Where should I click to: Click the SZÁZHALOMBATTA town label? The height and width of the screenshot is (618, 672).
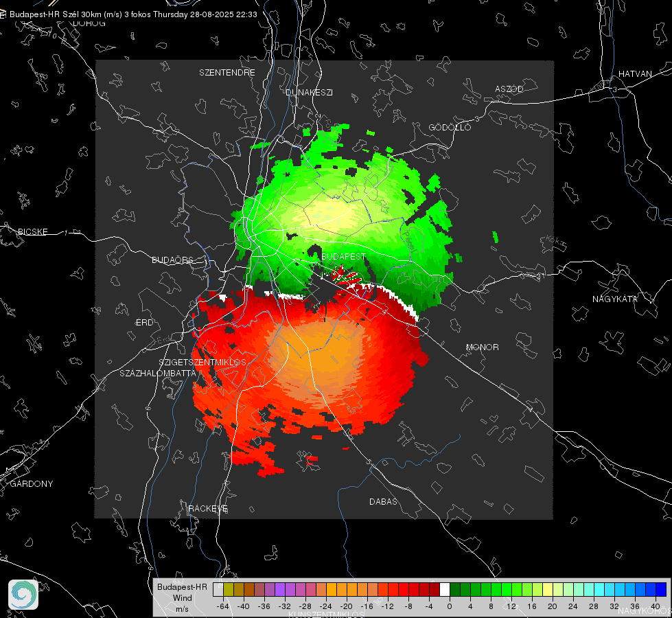[158, 373]
